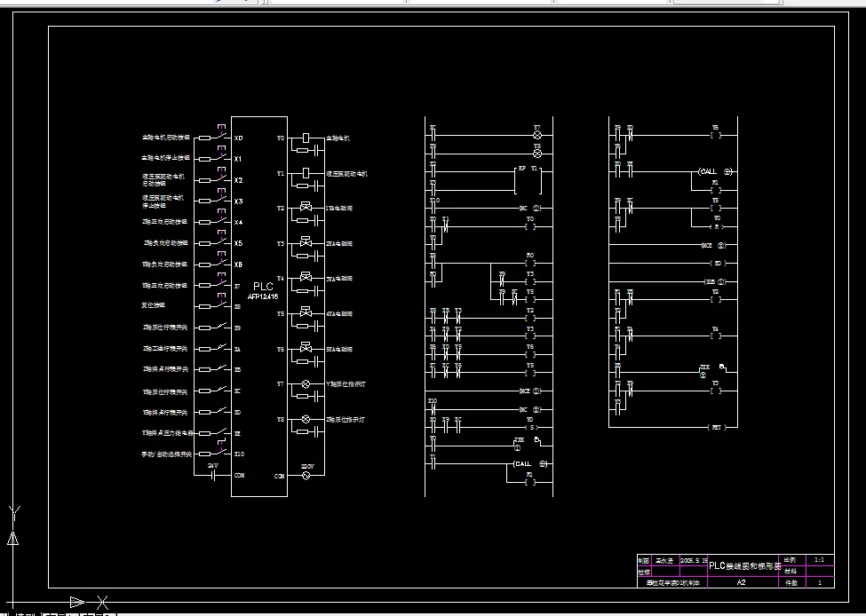
Task: Pick the X4 input terminal label
Action: pos(238,223)
